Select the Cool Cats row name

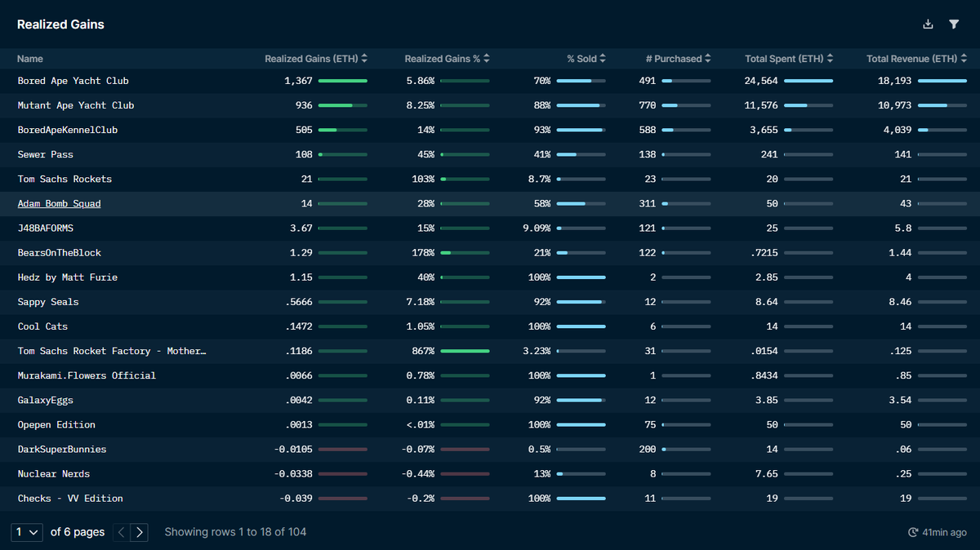tap(42, 326)
